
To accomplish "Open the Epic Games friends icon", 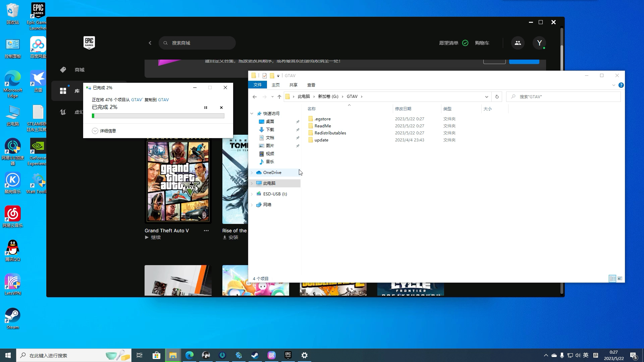I will point(518,43).
